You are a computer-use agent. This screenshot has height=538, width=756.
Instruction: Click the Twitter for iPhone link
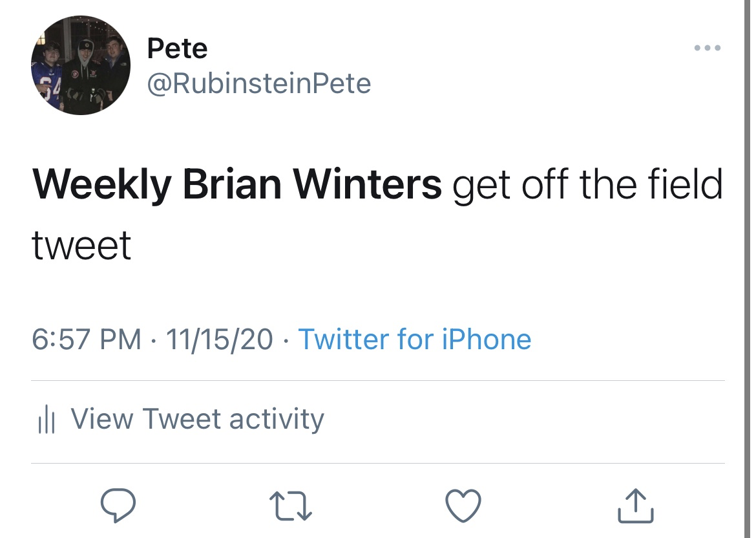(414, 339)
